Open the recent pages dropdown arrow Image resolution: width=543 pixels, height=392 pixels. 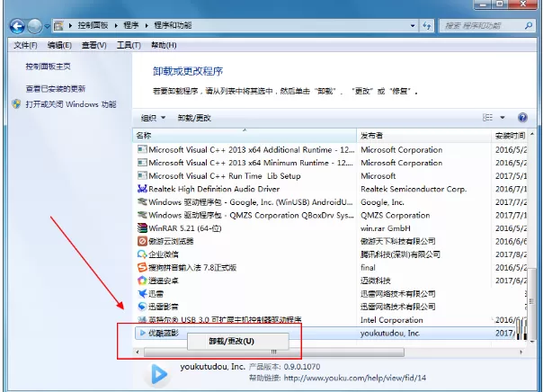pyautogui.click(x=47, y=26)
